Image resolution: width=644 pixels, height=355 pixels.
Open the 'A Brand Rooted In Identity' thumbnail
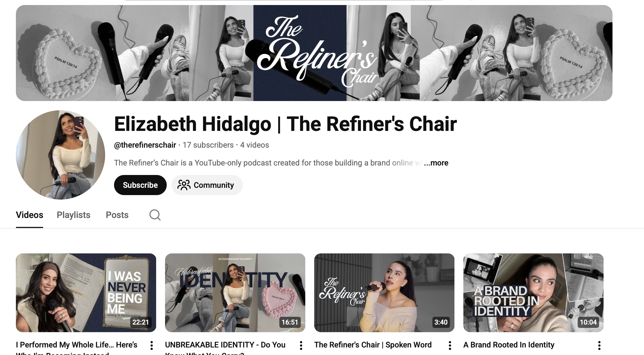[x=533, y=292]
